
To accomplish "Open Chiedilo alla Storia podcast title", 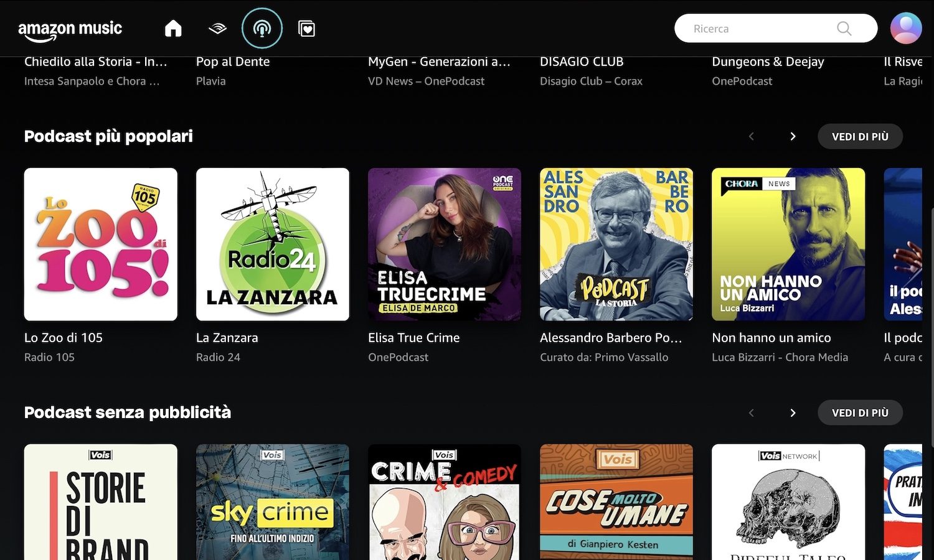I will tap(96, 62).
